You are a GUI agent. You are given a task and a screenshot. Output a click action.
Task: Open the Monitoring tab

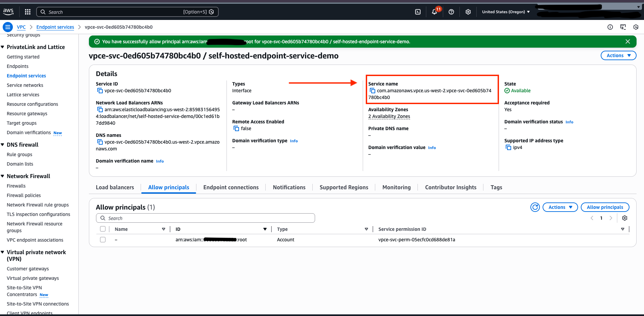(396, 187)
